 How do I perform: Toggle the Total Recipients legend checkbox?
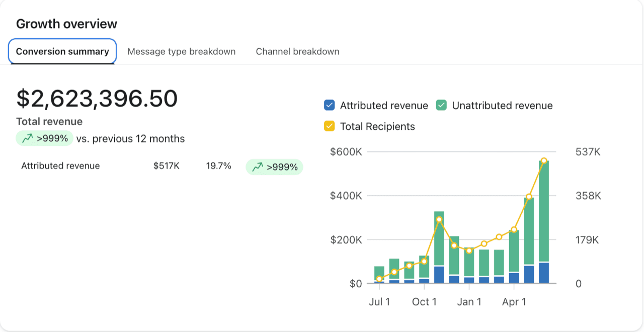coord(330,126)
